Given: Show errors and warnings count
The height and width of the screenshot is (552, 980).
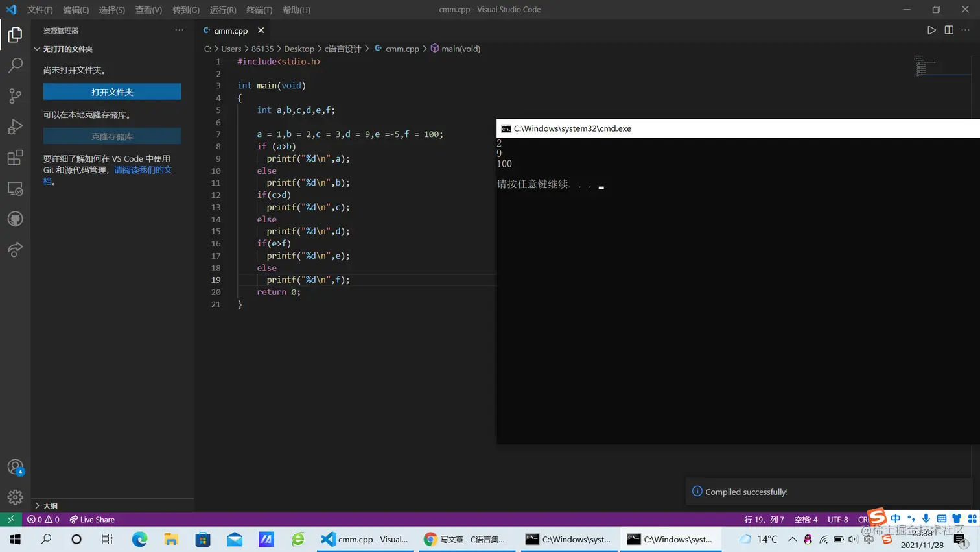Looking at the screenshot, I should pos(43,520).
